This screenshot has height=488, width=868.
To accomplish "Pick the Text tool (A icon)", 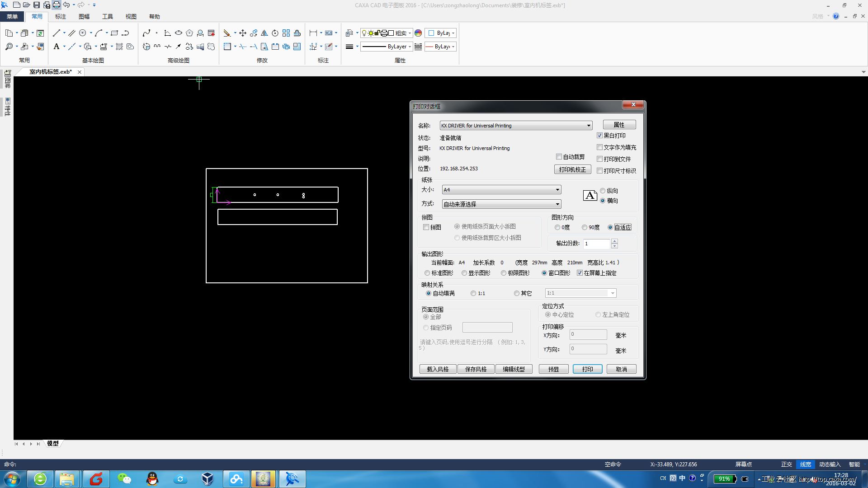I will click(57, 47).
